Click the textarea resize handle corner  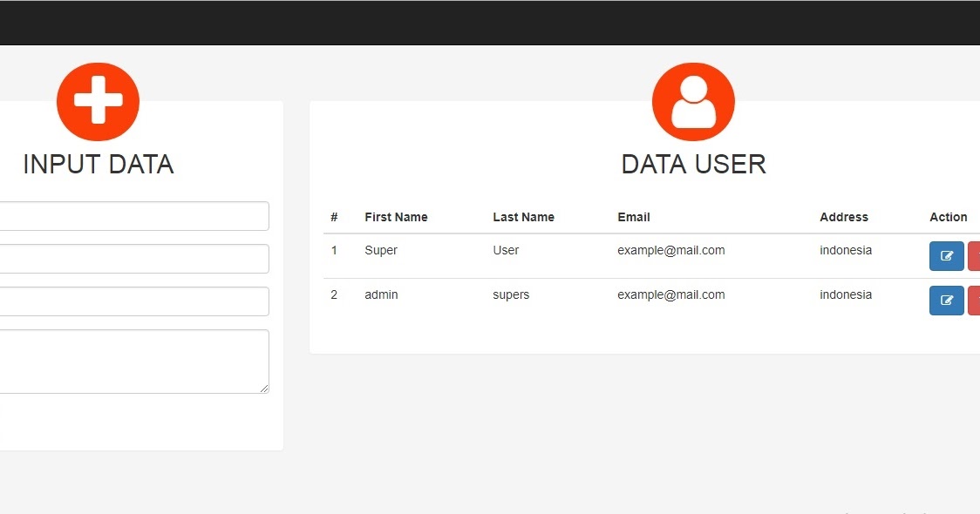pyautogui.click(x=264, y=389)
